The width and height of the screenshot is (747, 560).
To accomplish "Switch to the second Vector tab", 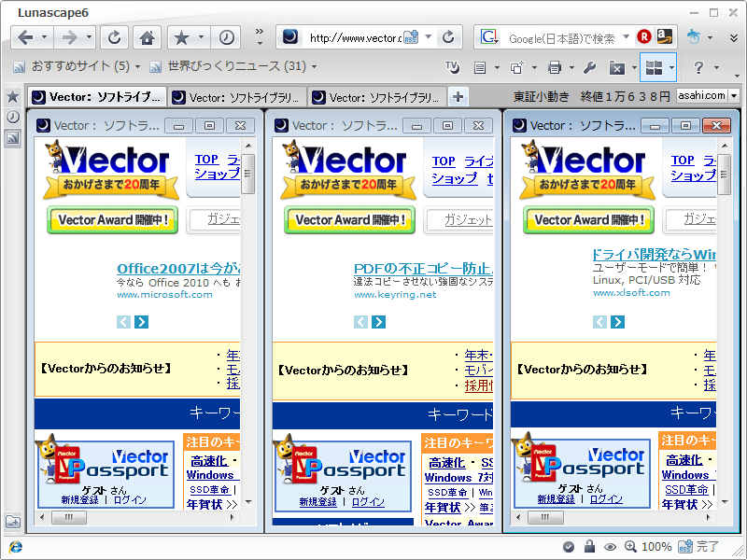I will [x=237, y=98].
